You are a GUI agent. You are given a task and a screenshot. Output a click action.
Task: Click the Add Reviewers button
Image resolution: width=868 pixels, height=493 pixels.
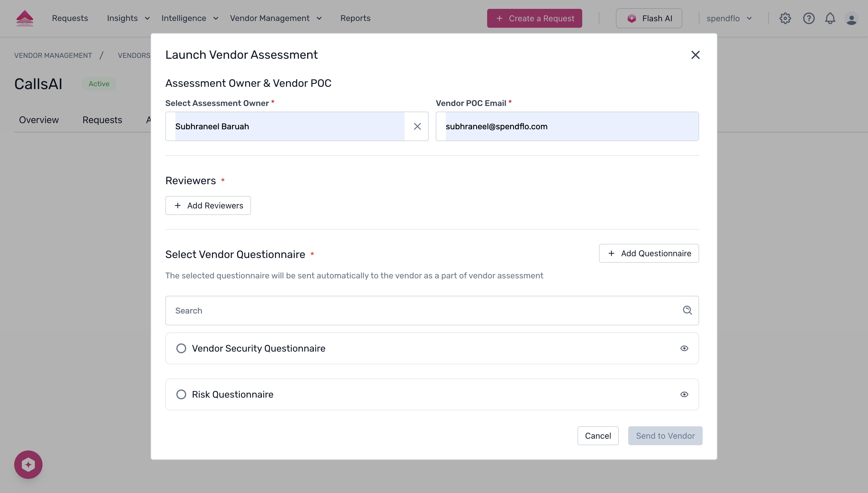[x=208, y=205]
